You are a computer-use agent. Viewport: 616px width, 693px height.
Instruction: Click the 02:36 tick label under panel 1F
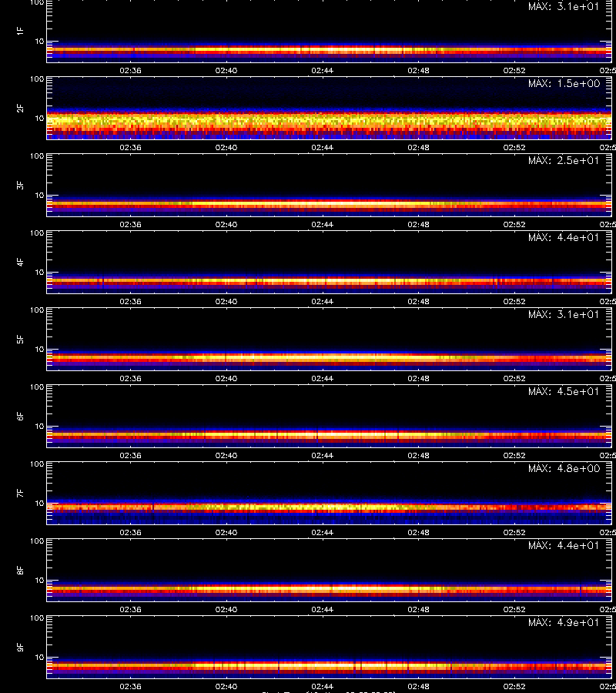pos(130,70)
